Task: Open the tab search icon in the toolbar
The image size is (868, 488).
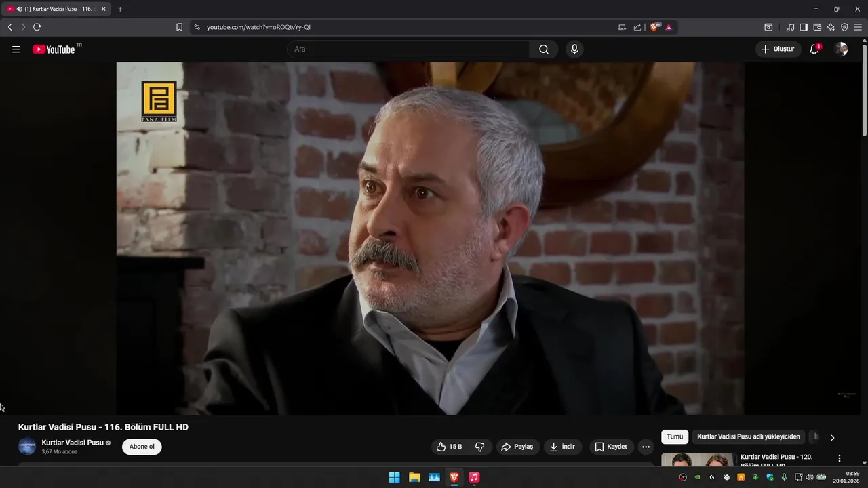Action: 768,27
